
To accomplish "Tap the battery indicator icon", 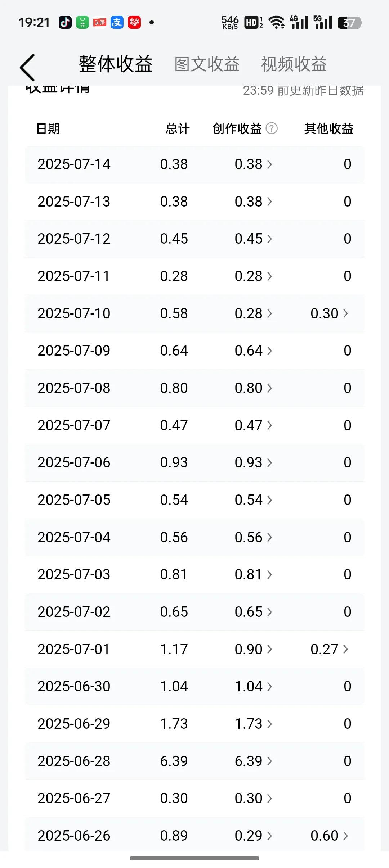I will [x=349, y=23].
